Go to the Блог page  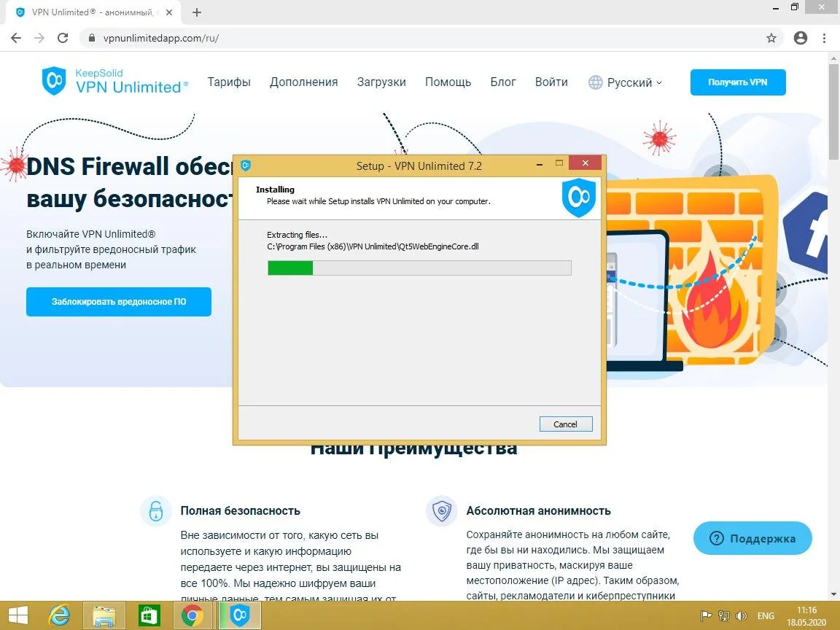tap(503, 82)
